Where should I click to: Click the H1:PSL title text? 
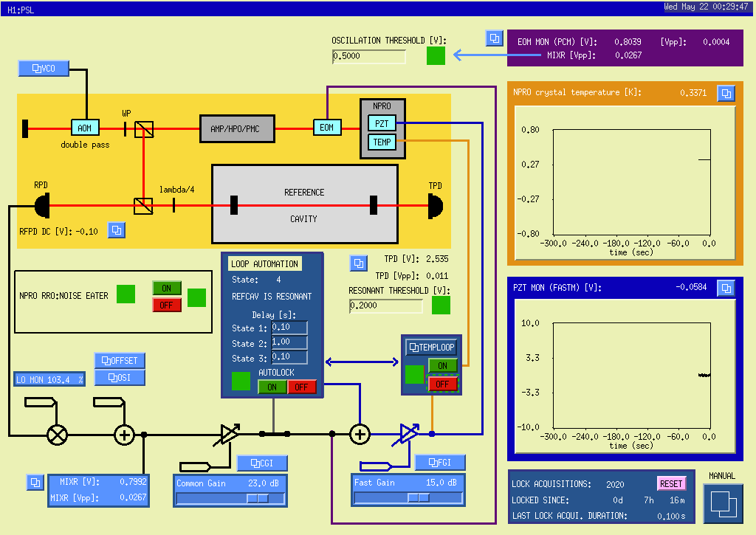[x=21, y=10]
